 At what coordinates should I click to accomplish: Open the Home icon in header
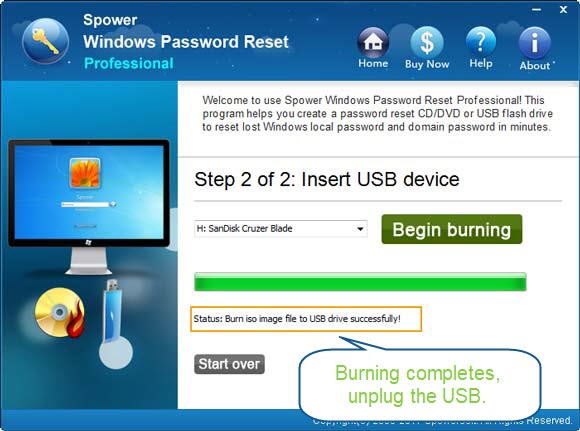pyautogui.click(x=373, y=42)
